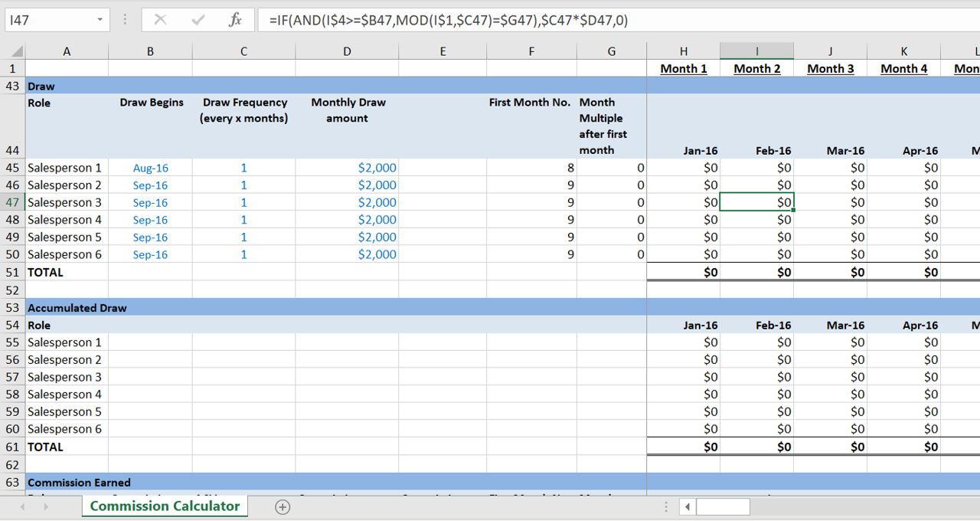Select row 47 header

(x=11, y=202)
